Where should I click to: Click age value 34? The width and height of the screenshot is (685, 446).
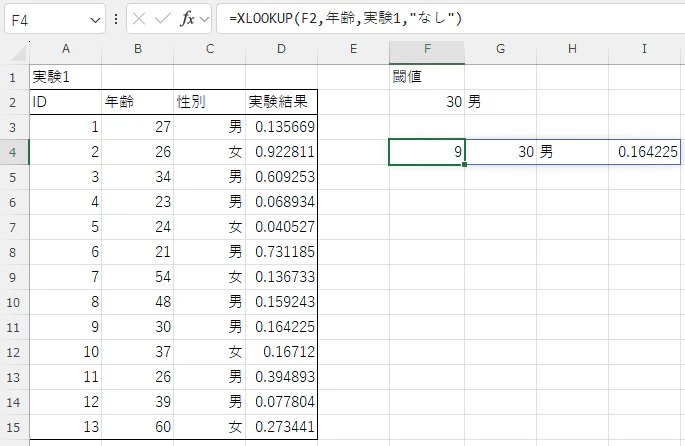(138, 177)
